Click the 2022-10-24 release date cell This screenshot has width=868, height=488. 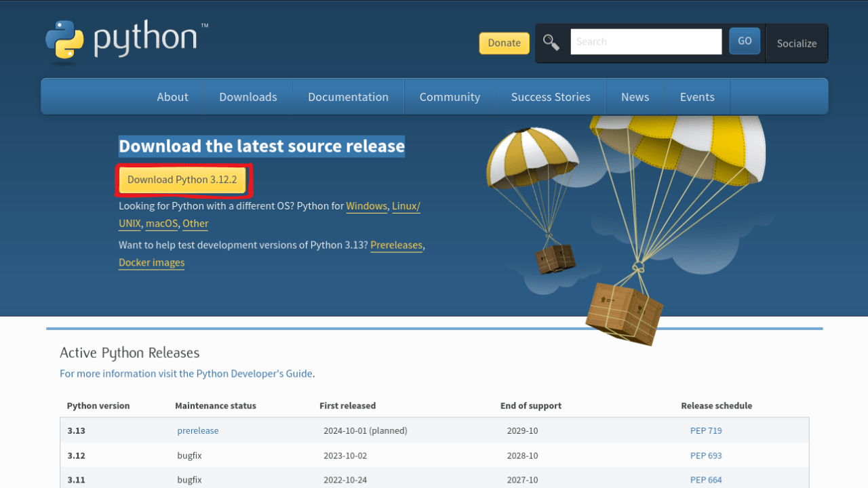click(345, 480)
